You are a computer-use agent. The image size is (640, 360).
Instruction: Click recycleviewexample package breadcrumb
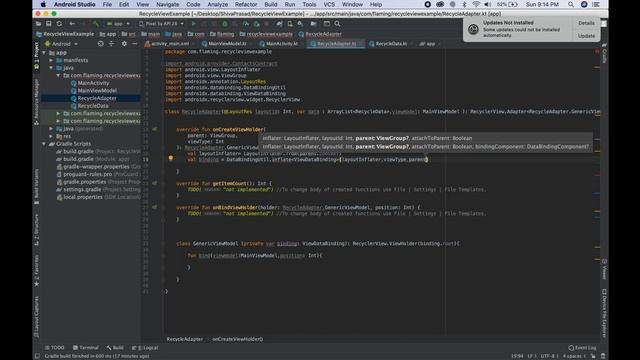point(266,34)
